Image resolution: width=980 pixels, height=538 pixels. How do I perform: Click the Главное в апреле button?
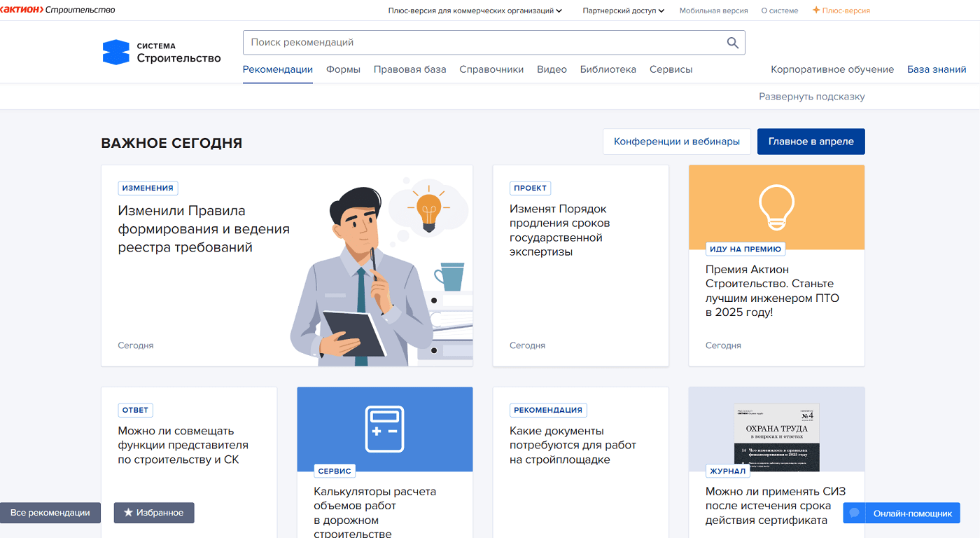click(811, 141)
